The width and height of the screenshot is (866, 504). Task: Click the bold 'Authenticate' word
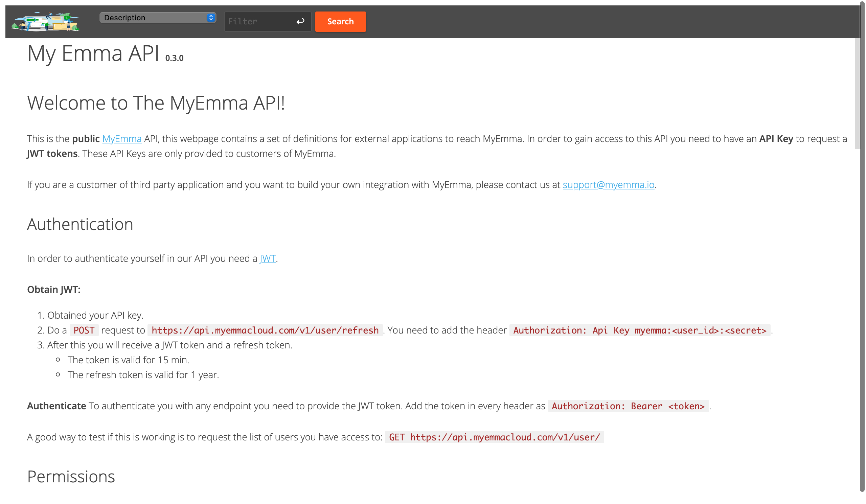coord(56,406)
